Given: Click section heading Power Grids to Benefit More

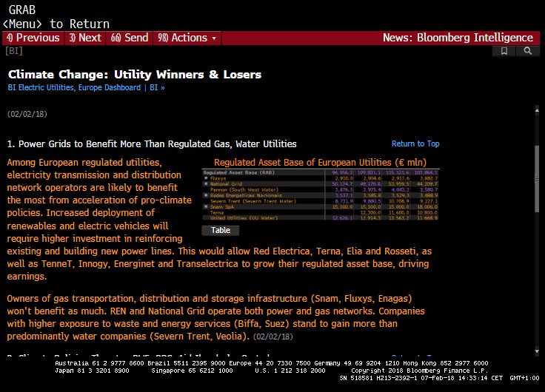Looking at the screenshot, I should (x=152, y=143).
